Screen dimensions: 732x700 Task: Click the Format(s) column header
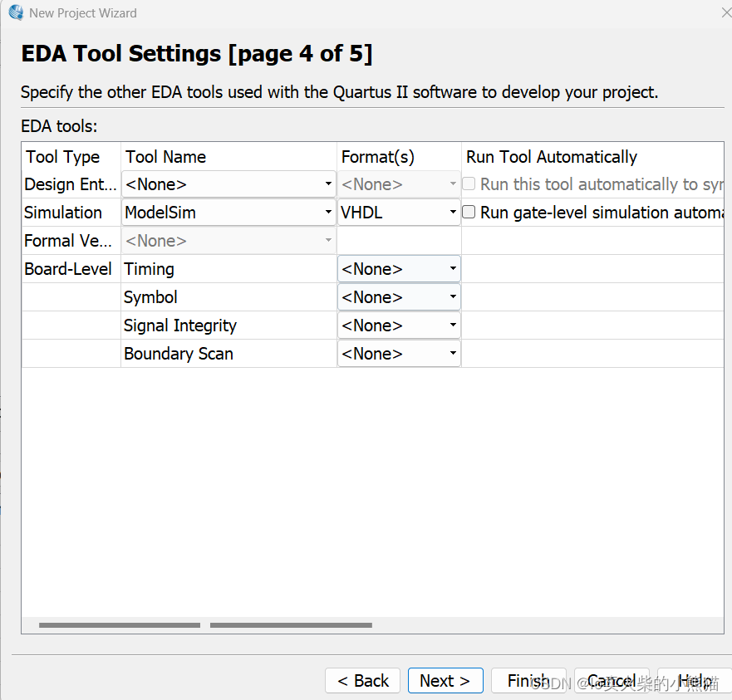point(378,157)
